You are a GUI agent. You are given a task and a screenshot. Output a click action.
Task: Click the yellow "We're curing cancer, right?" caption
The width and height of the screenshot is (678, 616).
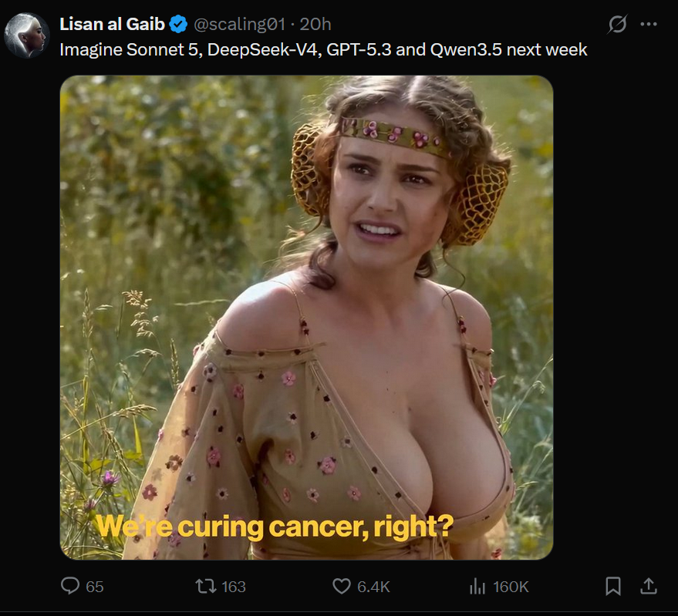pos(274,527)
